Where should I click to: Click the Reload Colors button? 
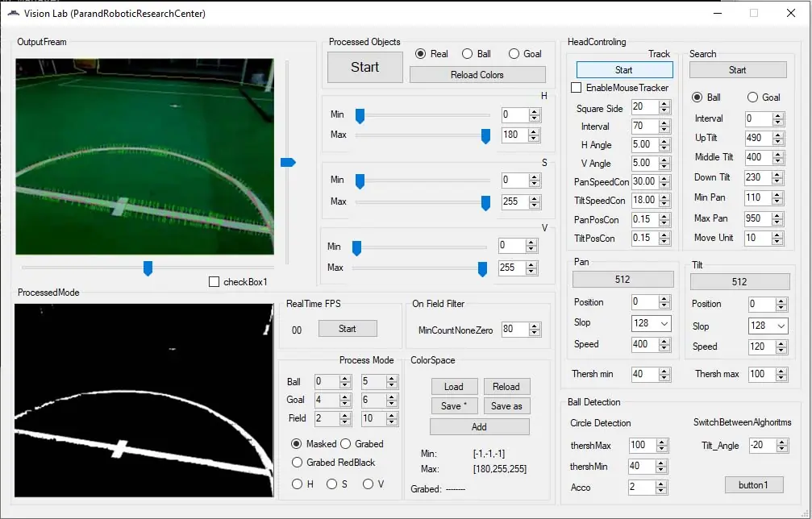pos(477,74)
